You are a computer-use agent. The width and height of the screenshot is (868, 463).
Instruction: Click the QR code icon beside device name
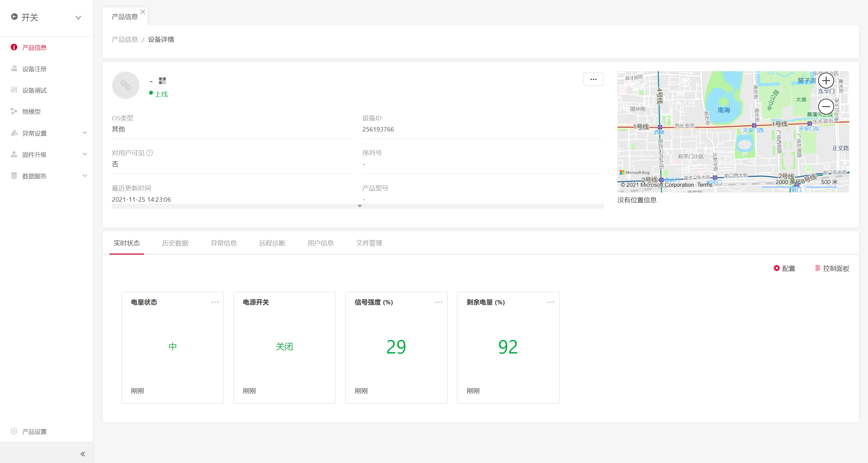162,81
